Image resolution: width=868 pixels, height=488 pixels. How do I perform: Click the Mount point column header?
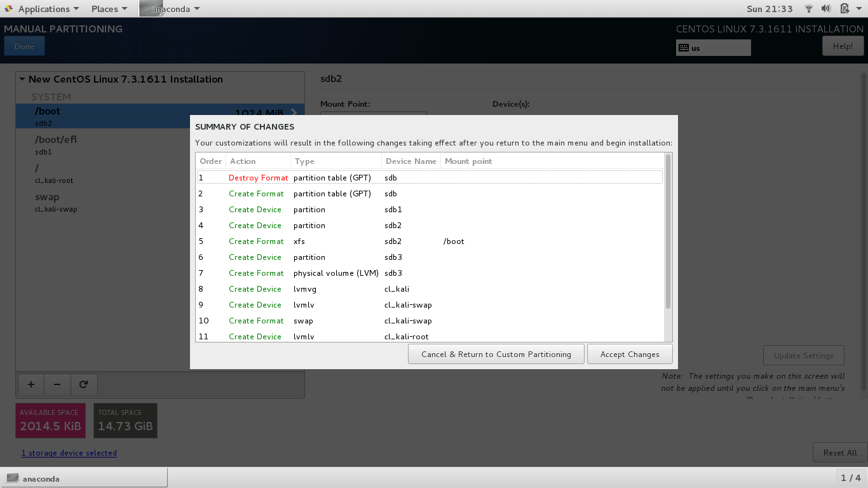point(552,161)
